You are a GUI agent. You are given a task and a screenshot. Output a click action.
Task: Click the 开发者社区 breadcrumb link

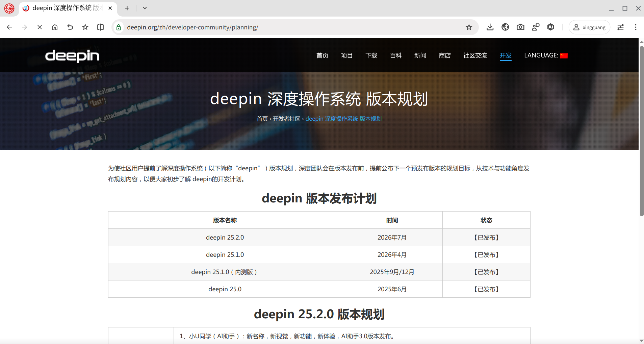(x=286, y=119)
